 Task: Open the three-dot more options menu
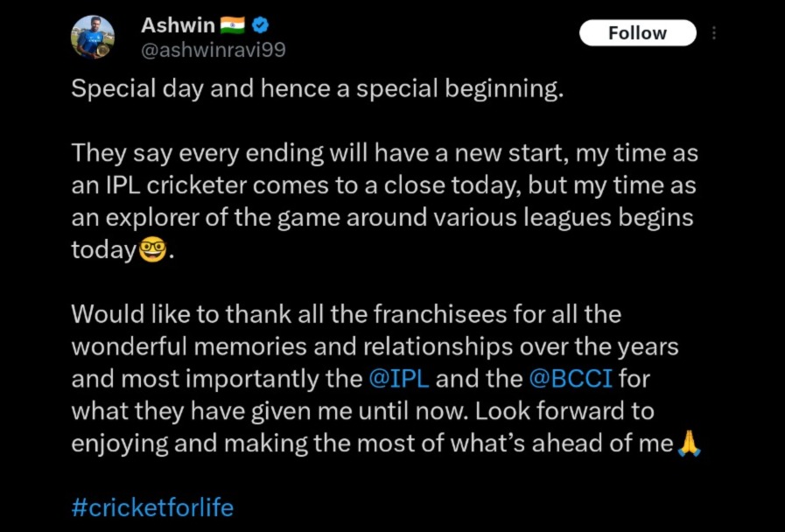point(714,33)
